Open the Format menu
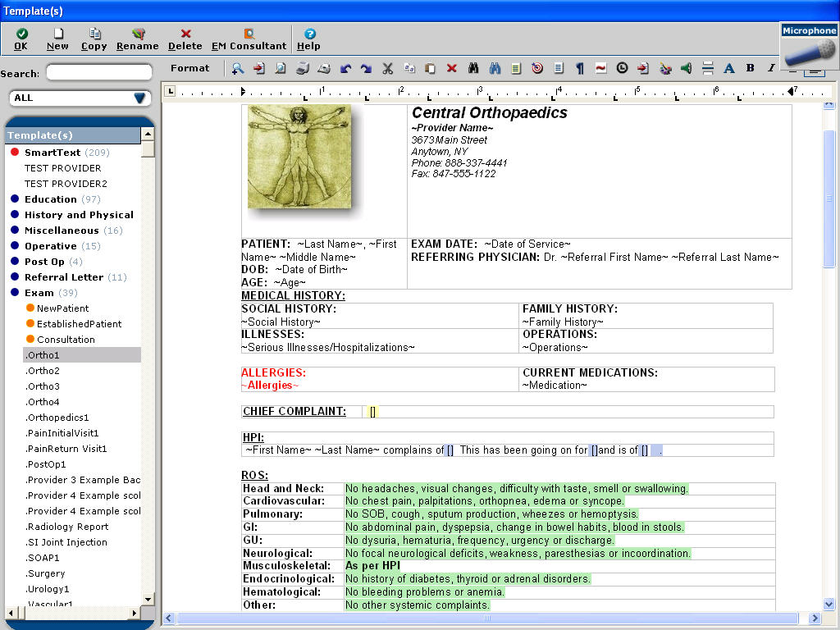 click(x=189, y=68)
